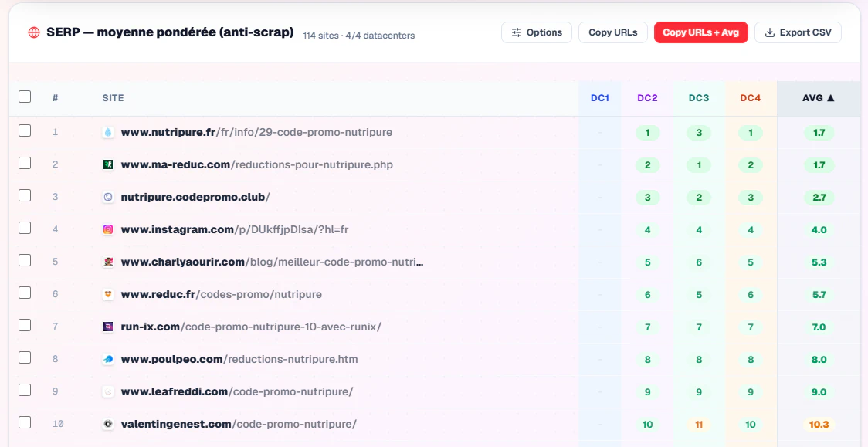
Task: Click the 2.7 average for codepromo.club
Action: [819, 198]
